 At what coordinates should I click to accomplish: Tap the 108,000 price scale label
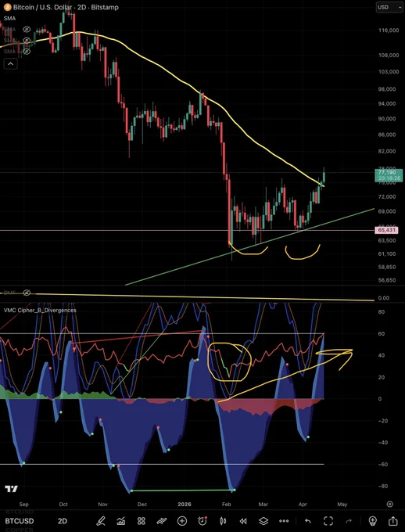click(389, 55)
